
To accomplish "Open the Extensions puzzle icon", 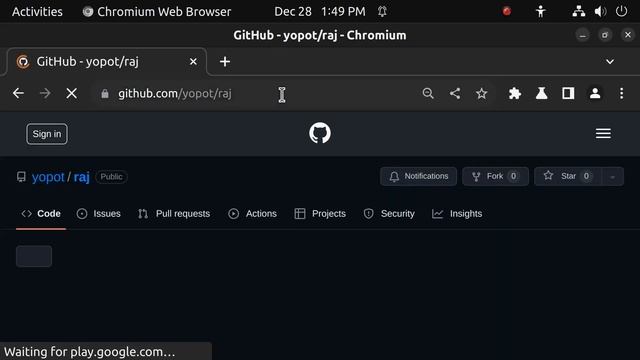I will coord(515,93).
